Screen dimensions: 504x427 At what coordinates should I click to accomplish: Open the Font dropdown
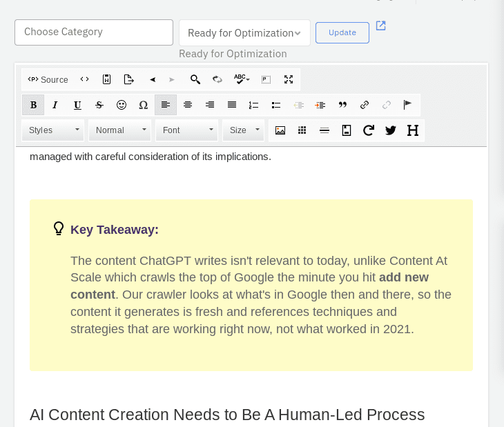[186, 130]
